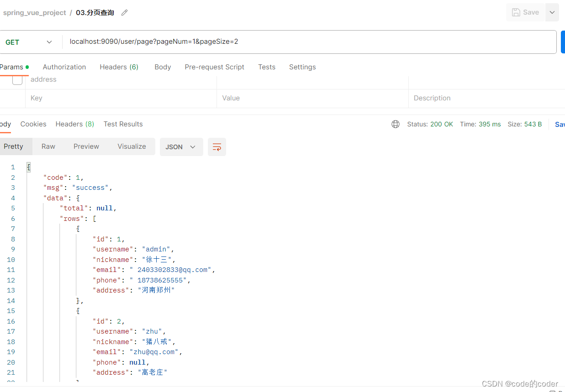Click the line-wrap icon next to JSON dropdown
The width and height of the screenshot is (565, 392).
pyautogui.click(x=216, y=147)
